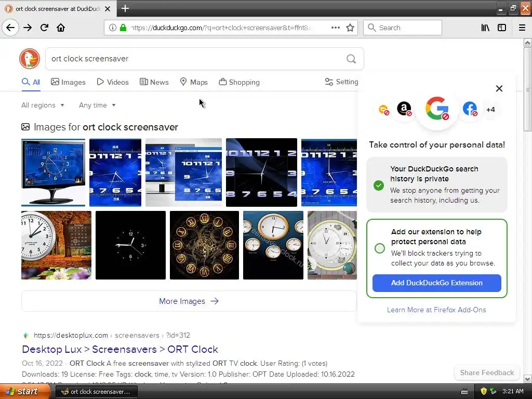Image resolution: width=532 pixels, height=399 pixels.
Task: Close the DuckDuckGo search tab
Action: click(107, 9)
